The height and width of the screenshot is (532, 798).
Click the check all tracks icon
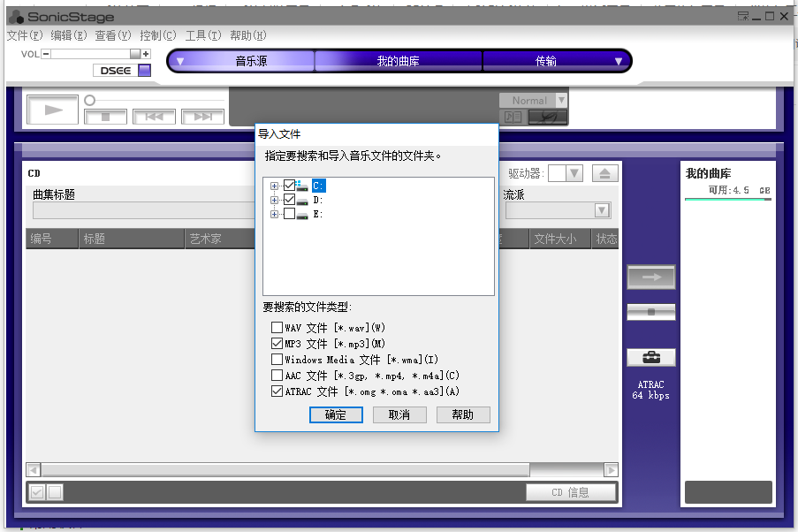point(36,492)
